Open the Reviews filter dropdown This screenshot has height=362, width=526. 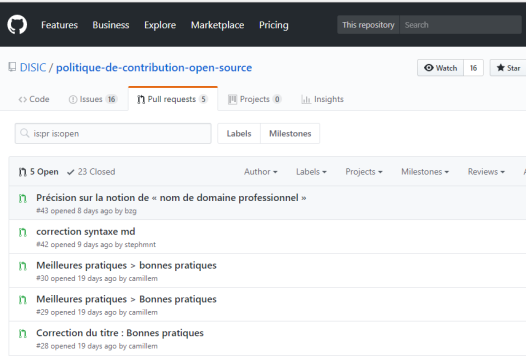click(486, 172)
